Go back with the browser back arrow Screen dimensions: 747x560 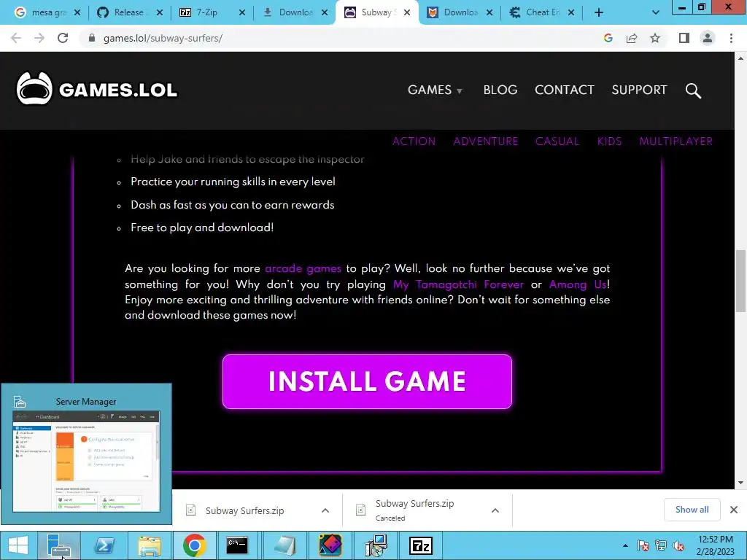coord(16,38)
